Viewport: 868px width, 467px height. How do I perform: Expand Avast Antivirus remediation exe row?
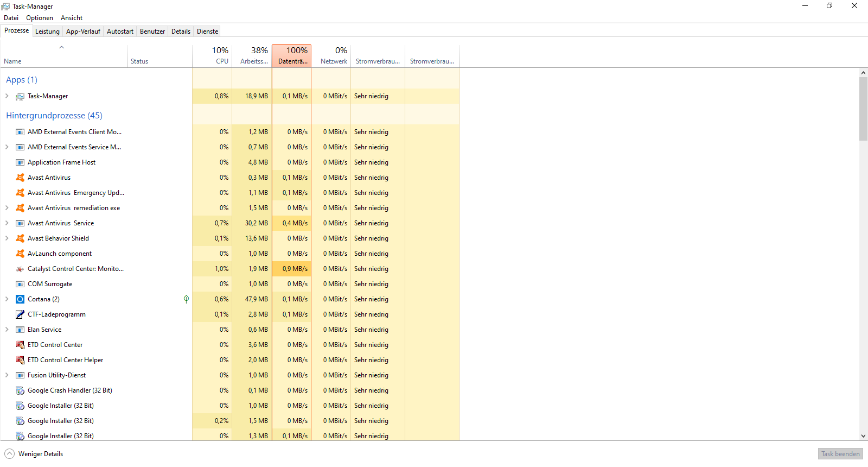pos(7,208)
